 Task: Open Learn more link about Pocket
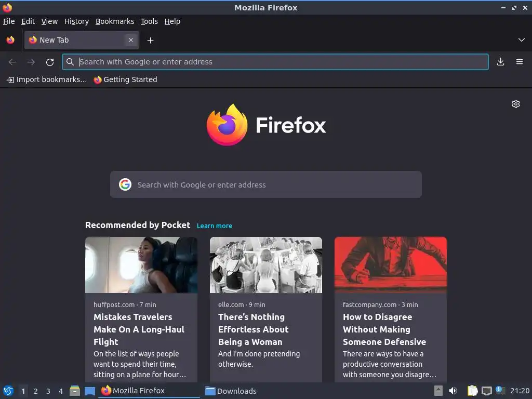(x=215, y=226)
